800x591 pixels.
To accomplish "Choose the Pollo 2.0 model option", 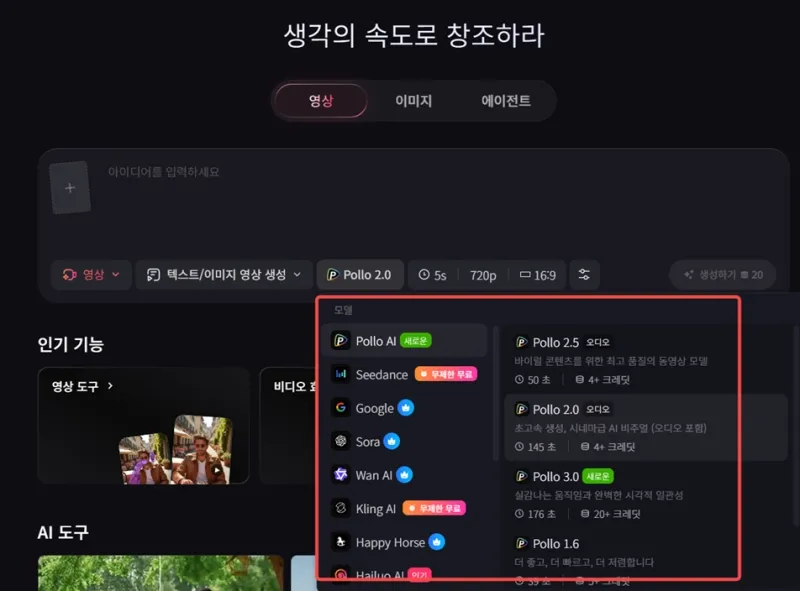I will pyautogui.click(x=645, y=428).
